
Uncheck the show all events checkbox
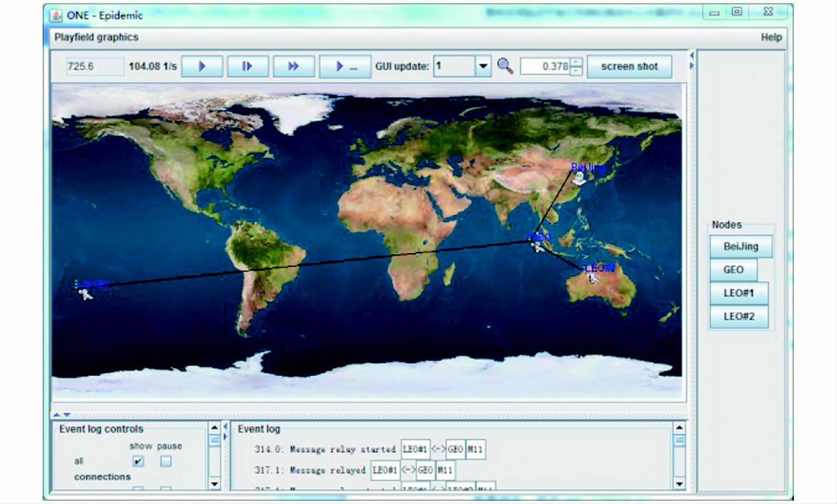pyautogui.click(x=138, y=461)
